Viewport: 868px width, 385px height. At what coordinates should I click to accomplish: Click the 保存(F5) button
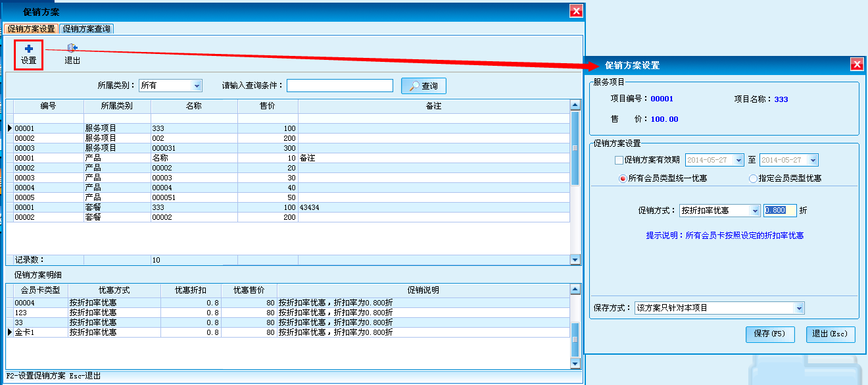pos(770,334)
